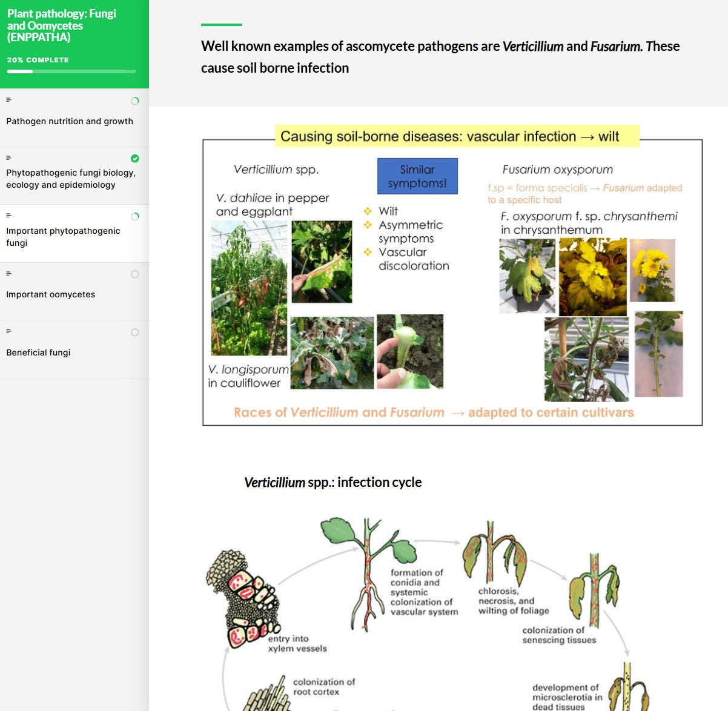Viewport: 728px width, 711px height.
Task: Click the lecture icon next to Phytopathogenic fungi biology
Action: point(8,157)
